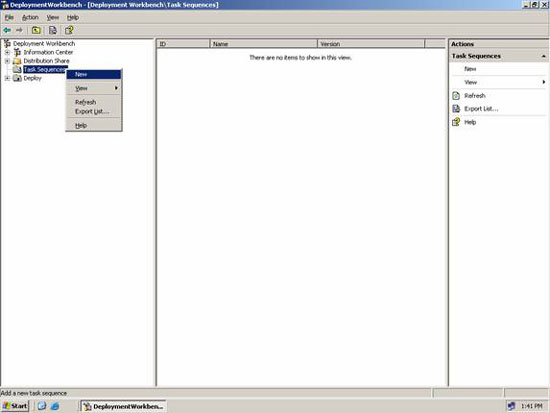Select Distribution Share label in tree
Image resolution: width=550 pixels, height=413 pixels.
tap(46, 61)
